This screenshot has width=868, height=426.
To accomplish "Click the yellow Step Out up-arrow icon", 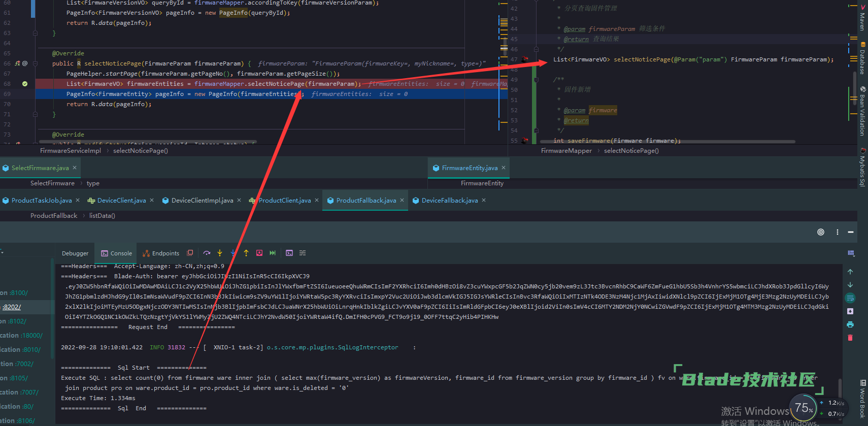I will point(246,253).
